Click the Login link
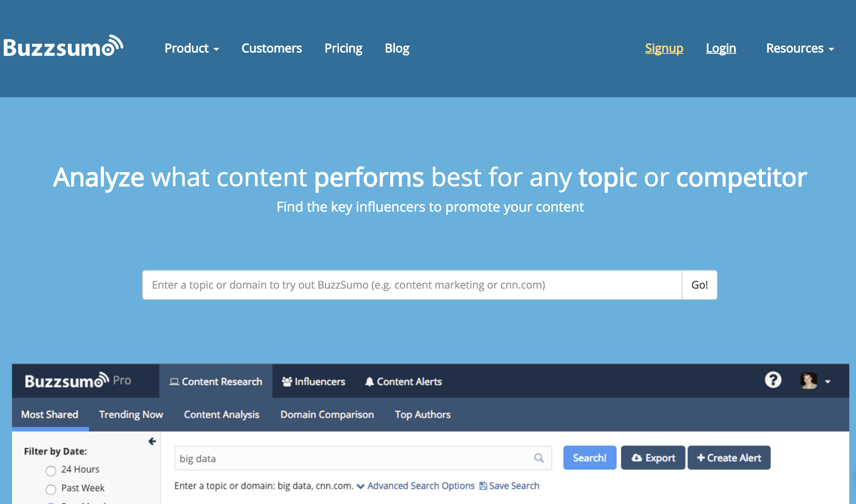The height and width of the screenshot is (504, 856). tap(721, 48)
